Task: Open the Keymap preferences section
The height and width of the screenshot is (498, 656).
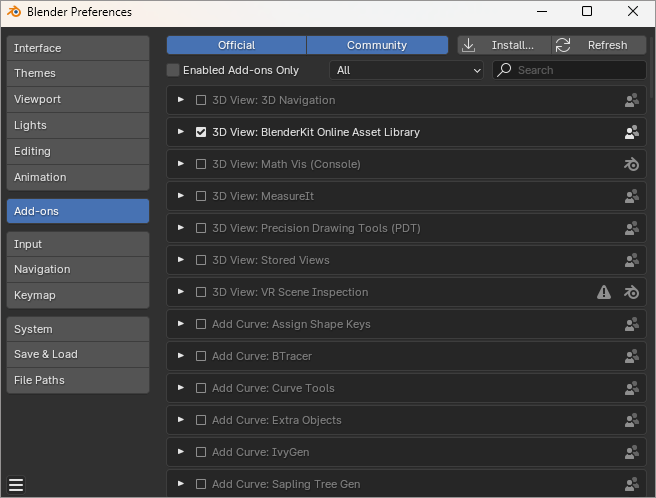Action: pyautogui.click(x=78, y=295)
